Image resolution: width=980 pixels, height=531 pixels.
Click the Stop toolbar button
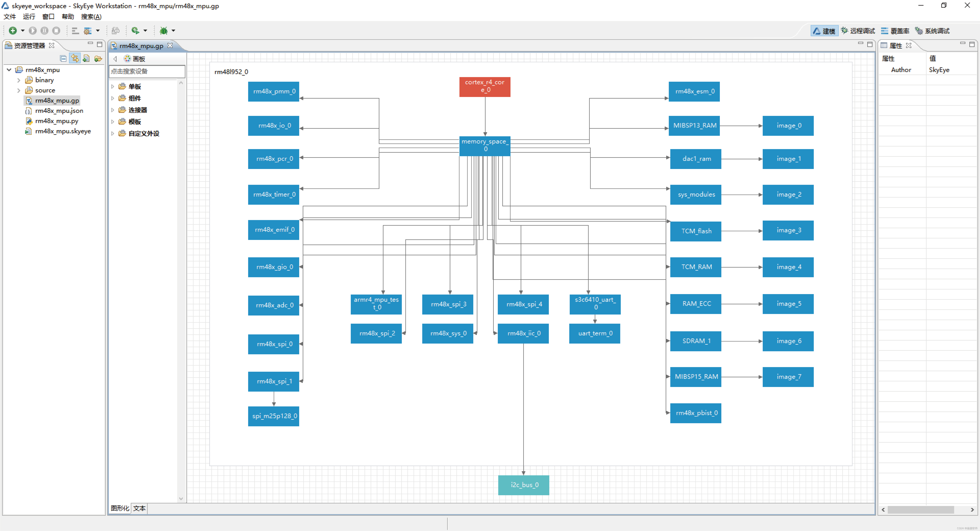click(56, 30)
